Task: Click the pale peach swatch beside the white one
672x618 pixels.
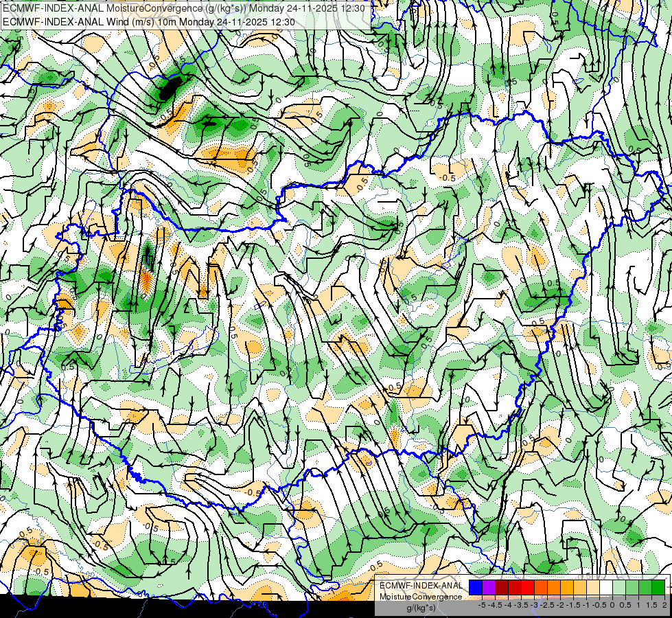Action: 593,588
